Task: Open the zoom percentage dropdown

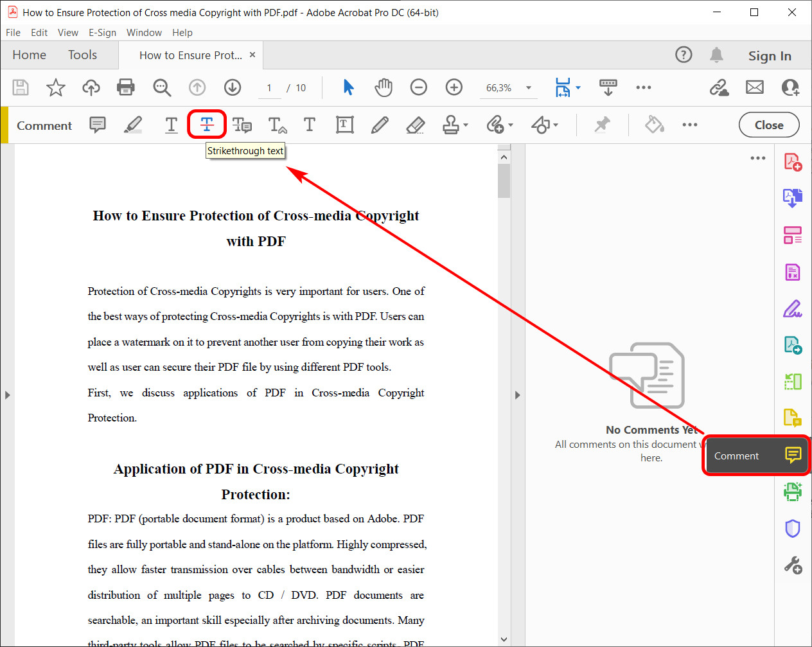Action: pyautogui.click(x=528, y=87)
